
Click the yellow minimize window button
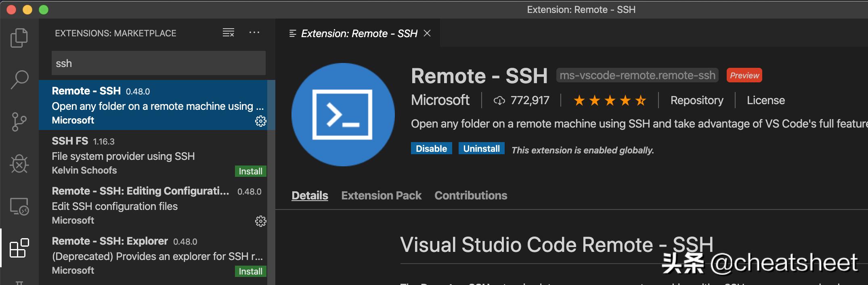[27, 10]
